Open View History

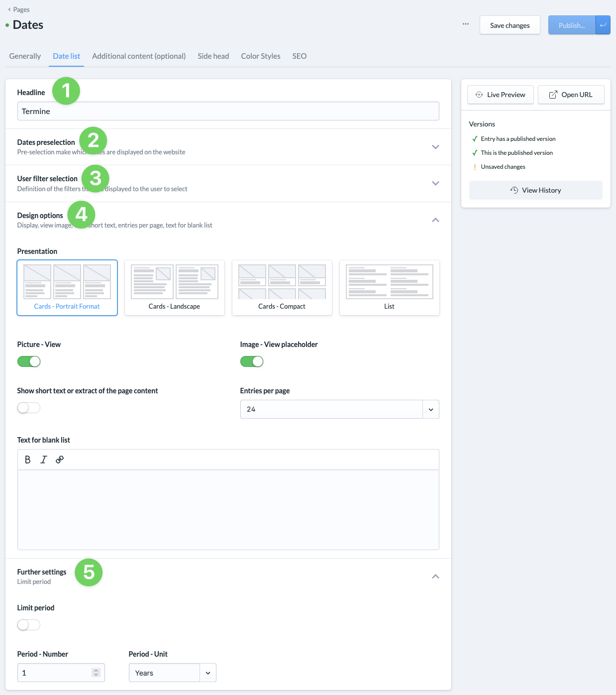coord(536,190)
